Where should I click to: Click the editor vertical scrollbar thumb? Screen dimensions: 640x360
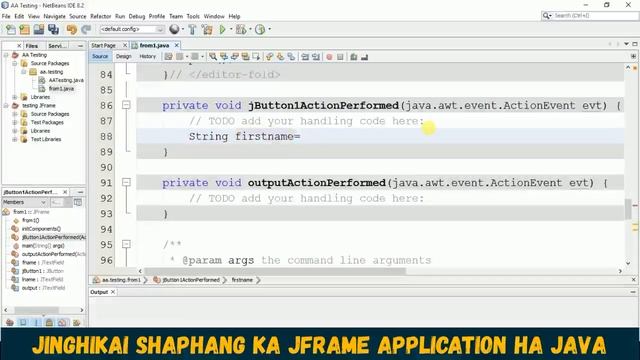coord(628,209)
